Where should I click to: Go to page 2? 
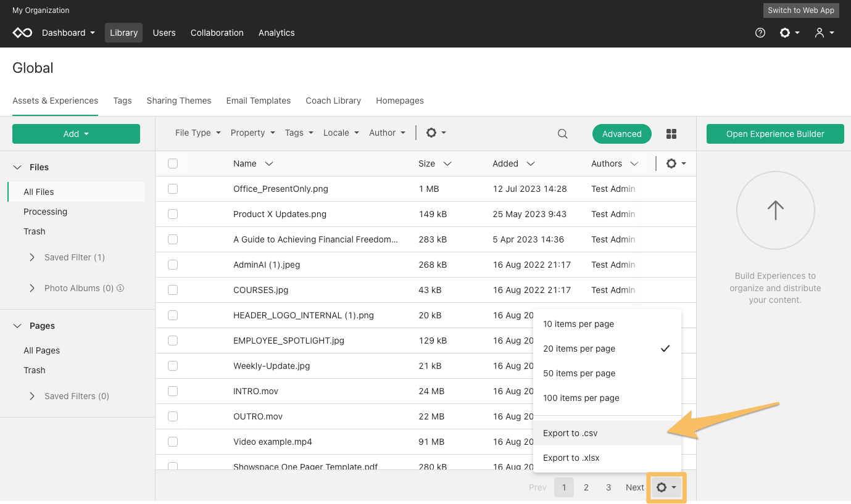586,487
